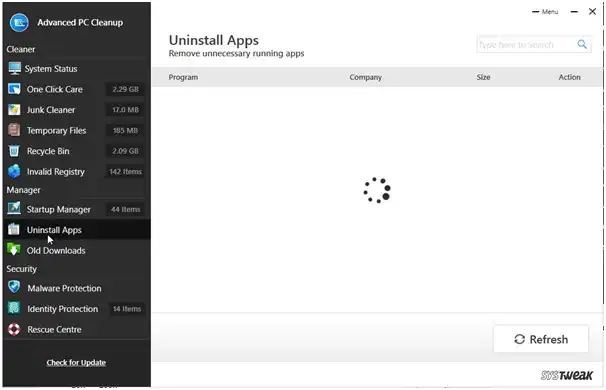The width and height of the screenshot is (606, 390).
Task: Click the Rescue Centre lifebuoy icon
Action: [14, 329]
